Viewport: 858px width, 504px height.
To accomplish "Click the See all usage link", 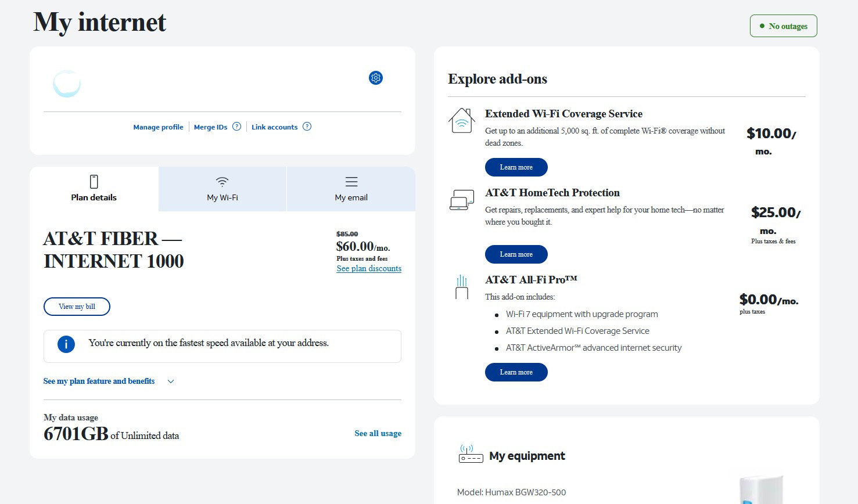I will click(378, 433).
